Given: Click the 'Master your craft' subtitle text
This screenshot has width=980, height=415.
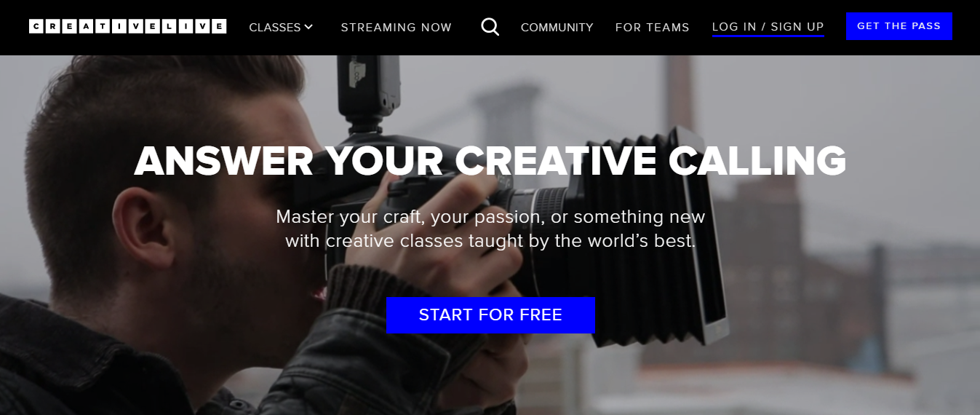Looking at the screenshot, I should click(x=490, y=229).
